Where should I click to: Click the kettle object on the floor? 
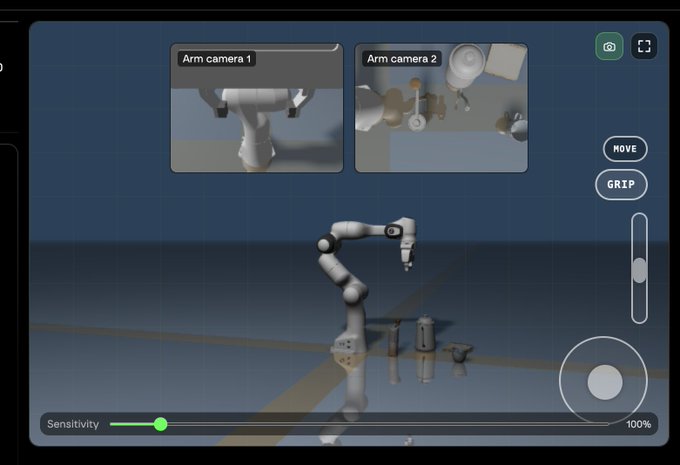[x=425, y=333]
